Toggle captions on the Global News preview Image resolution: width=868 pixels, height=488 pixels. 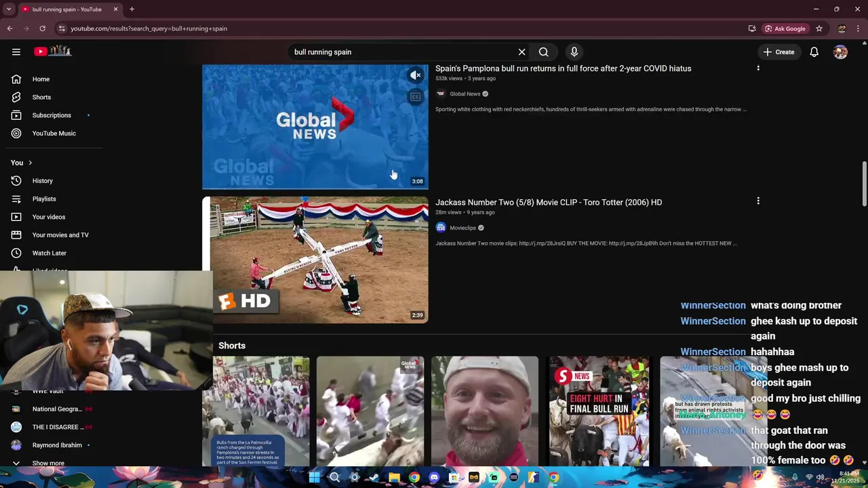coord(416,97)
